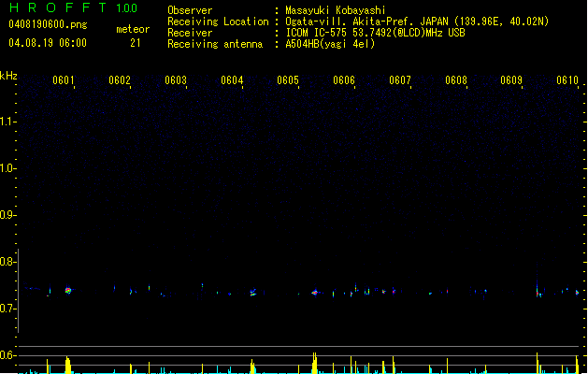Click the 0608 time marker
Viewport: 588px width, 374px height.
pos(456,80)
